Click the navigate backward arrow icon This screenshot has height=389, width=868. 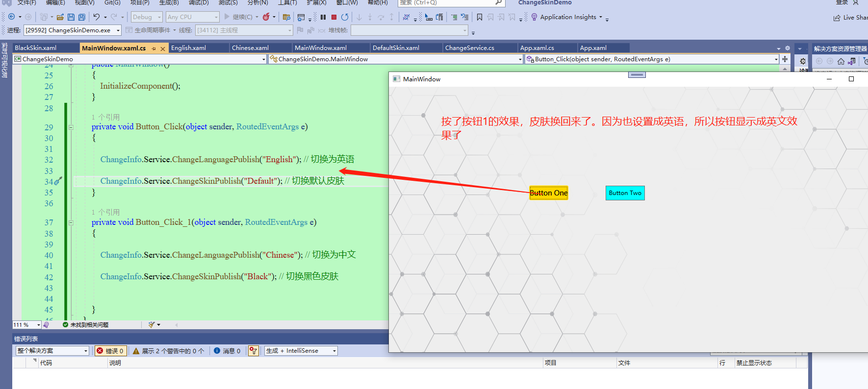tap(11, 17)
